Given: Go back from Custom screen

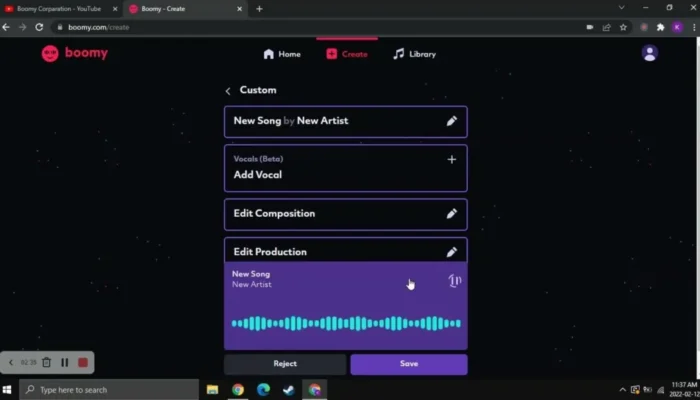Looking at the screenshot, I should coord(228,91).
